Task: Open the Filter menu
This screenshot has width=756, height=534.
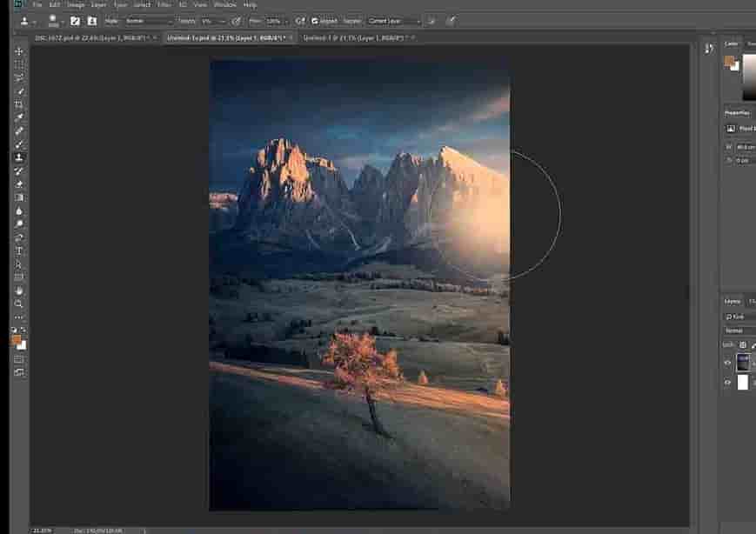Action: click(x=164, y=5)
